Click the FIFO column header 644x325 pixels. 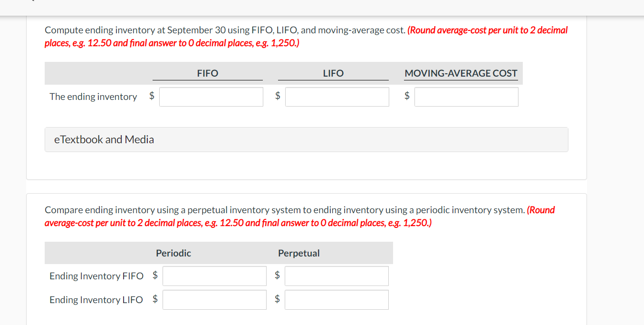click(x=207, y=73)
